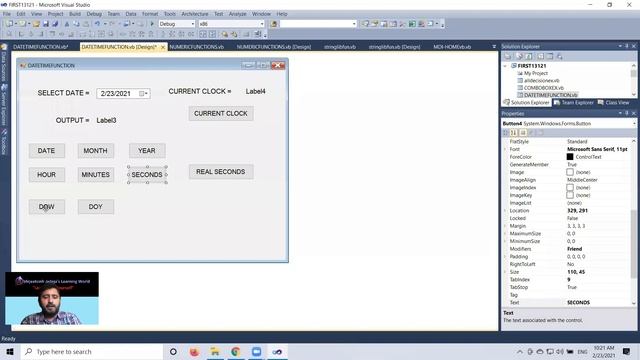
Task: Click View Code icon in Solution Explorer toolbar
Action: (540, 56)
